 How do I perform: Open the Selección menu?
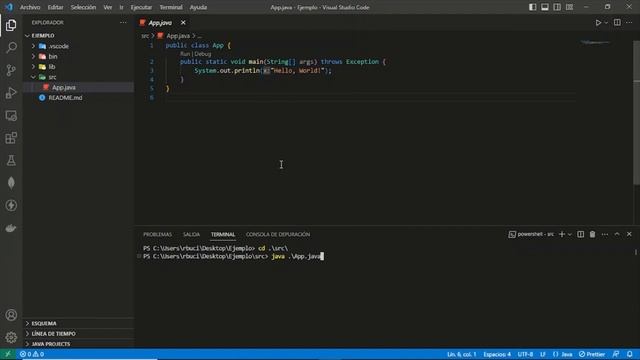(x=83, y=7)
